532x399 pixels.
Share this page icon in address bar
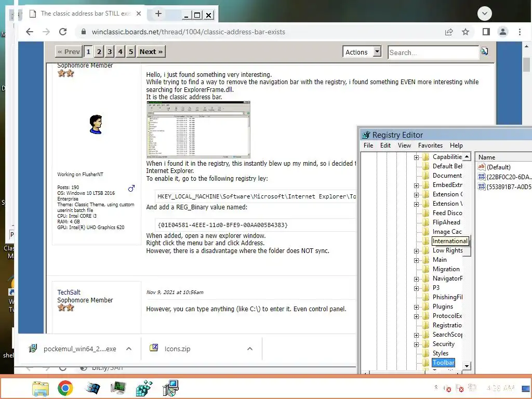[449, 32]
